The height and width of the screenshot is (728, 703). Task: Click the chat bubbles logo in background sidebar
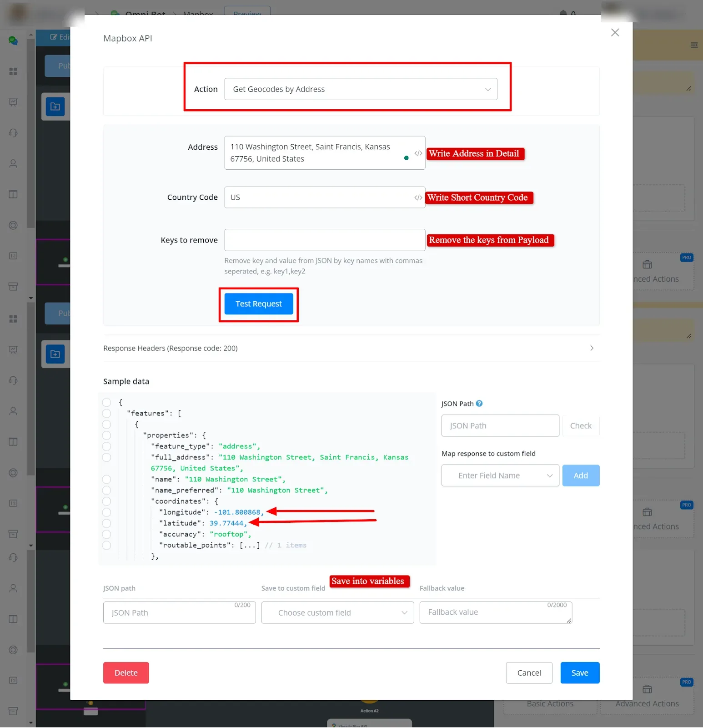[13, 41]
